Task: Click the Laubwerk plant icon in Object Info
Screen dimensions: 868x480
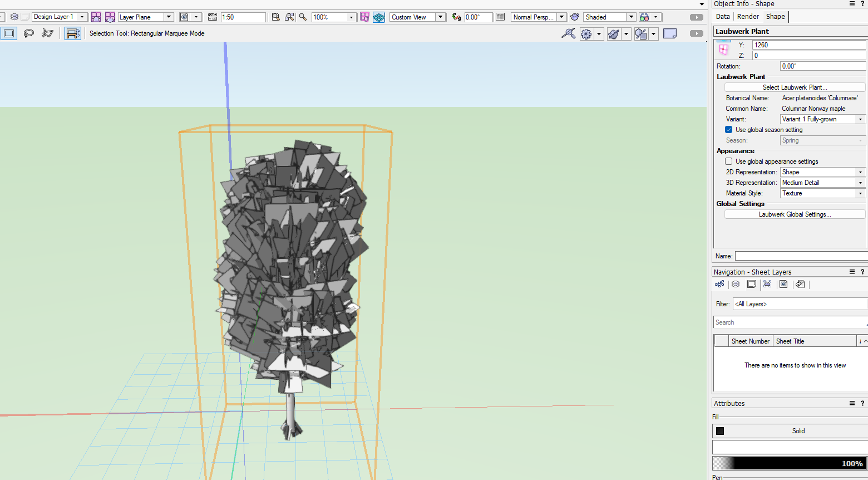Action: click(723, 50)
